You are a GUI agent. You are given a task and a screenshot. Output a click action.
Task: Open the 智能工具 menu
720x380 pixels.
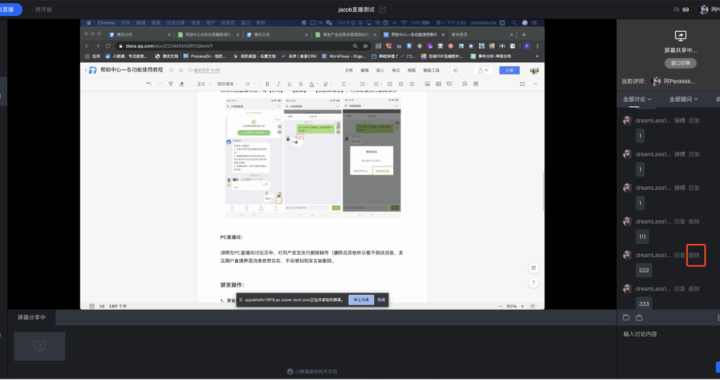431,70
